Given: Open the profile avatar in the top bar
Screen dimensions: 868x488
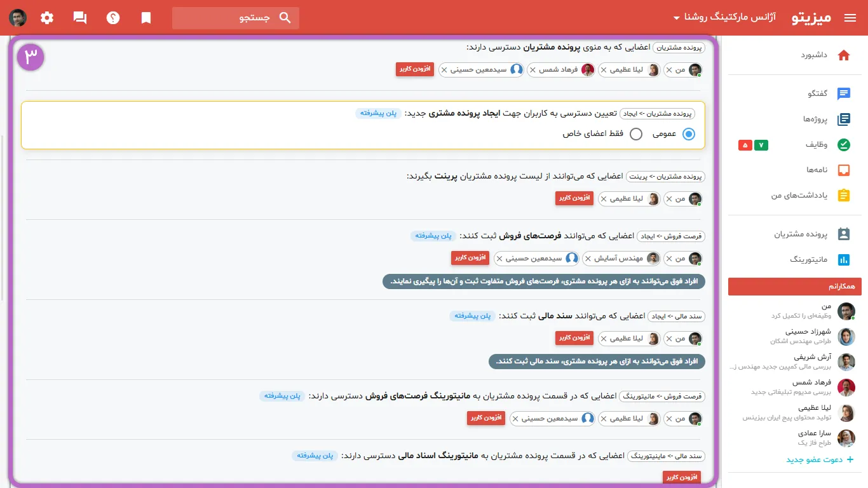Looking at the screenshot, I should [18, 18].
